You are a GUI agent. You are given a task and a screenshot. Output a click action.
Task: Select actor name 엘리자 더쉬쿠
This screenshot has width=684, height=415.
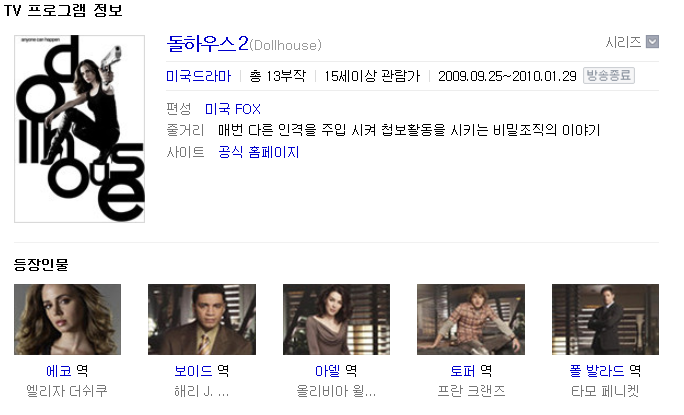[67, 391]
